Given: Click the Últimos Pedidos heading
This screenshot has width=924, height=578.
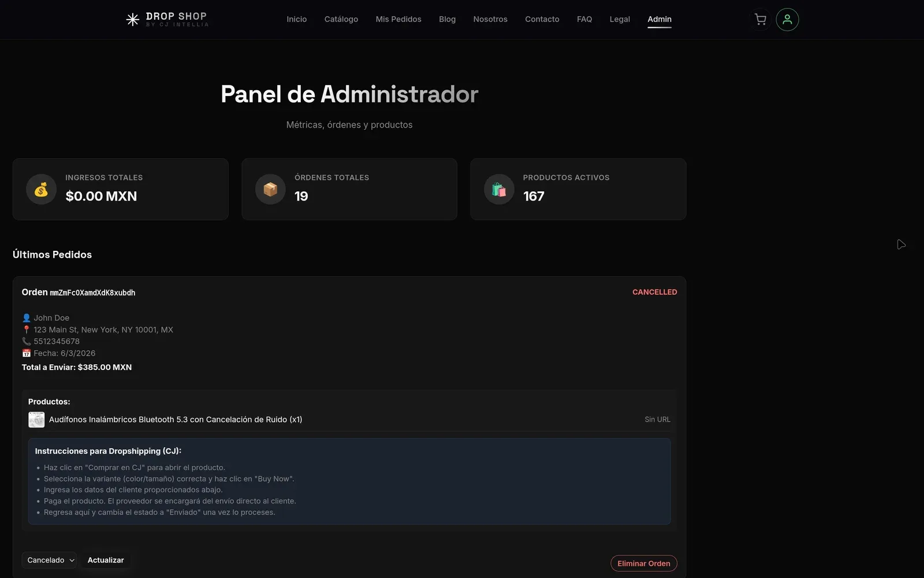Looking at the screenshot, I should tap(52, 254).
